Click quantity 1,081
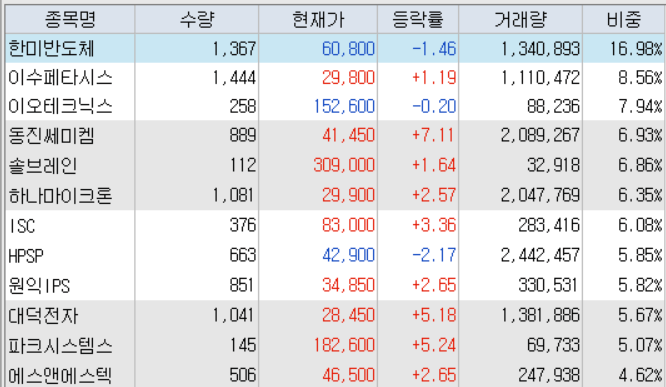The height and width of the screenshot is (387, 666). click(x=234, y=195)
